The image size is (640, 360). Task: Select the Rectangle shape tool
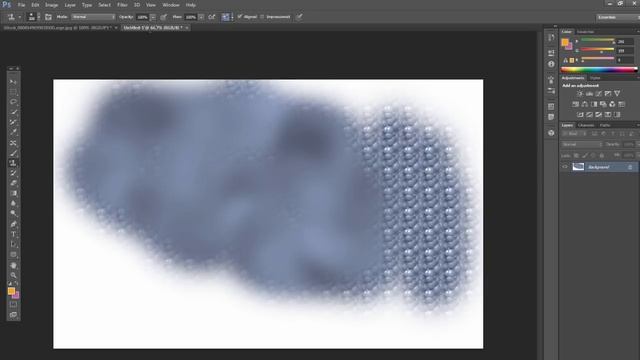point(13,255)
